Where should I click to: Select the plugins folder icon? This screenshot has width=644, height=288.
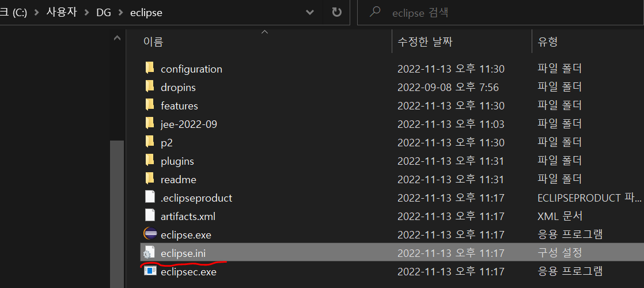click(x=150, y=161)
